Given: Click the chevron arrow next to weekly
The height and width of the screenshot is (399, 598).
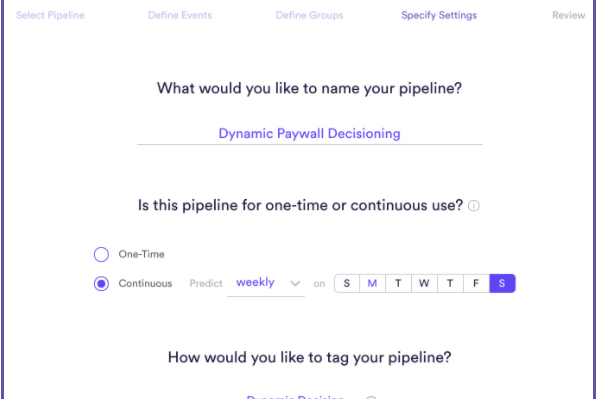Looking at the screenshot, I should click(295, 283).
